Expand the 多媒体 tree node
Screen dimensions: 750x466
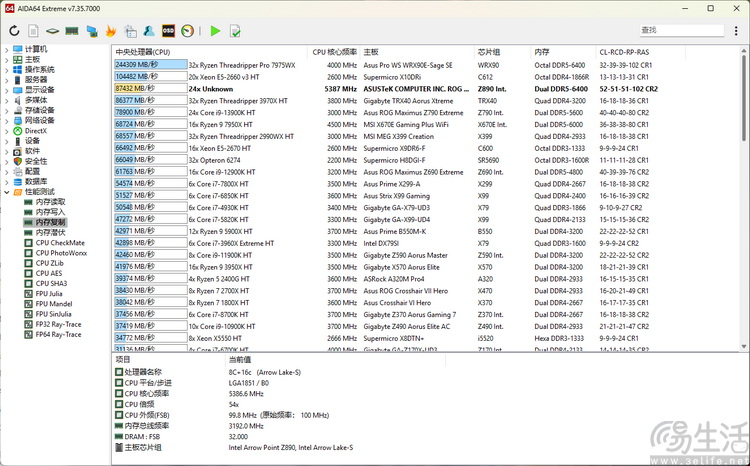click(x=7, y=100)
